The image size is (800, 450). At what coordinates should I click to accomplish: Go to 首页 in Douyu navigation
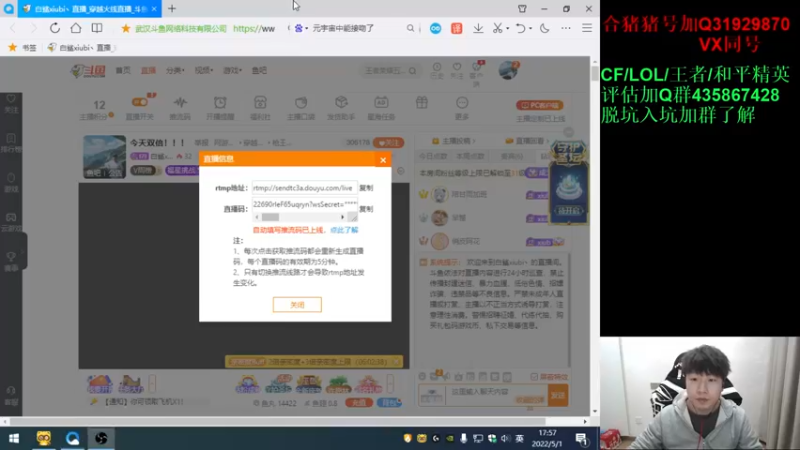[x=122, y=70]
